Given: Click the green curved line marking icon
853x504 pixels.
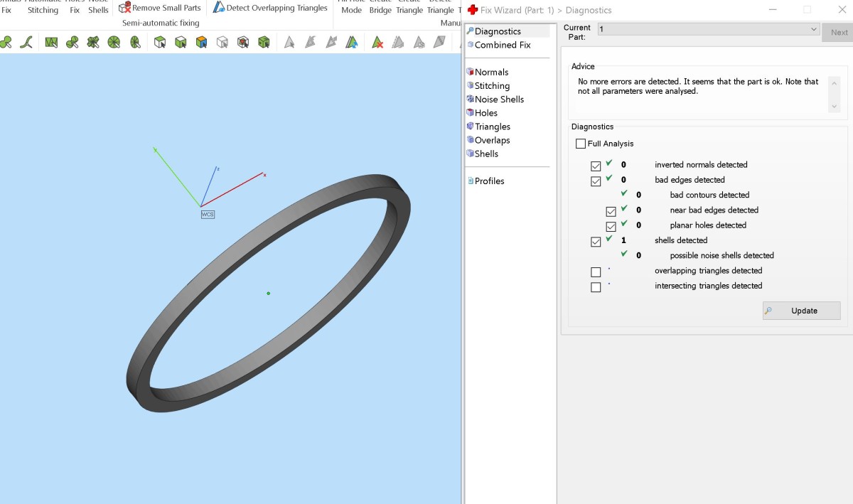Looking at the screenshot, I should tap(26, 43).
